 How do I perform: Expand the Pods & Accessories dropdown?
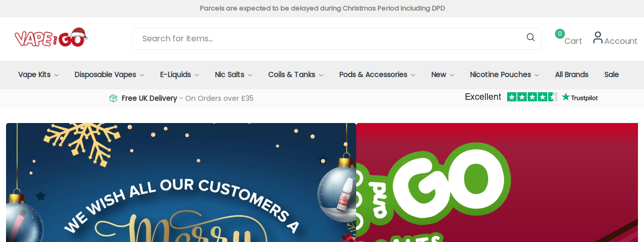377,75
